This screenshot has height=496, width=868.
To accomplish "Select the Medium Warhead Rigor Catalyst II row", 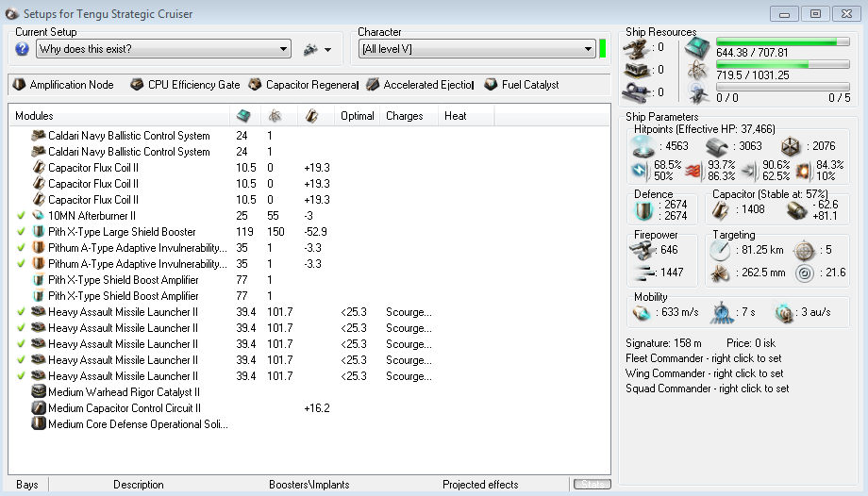I will (309, 392).
